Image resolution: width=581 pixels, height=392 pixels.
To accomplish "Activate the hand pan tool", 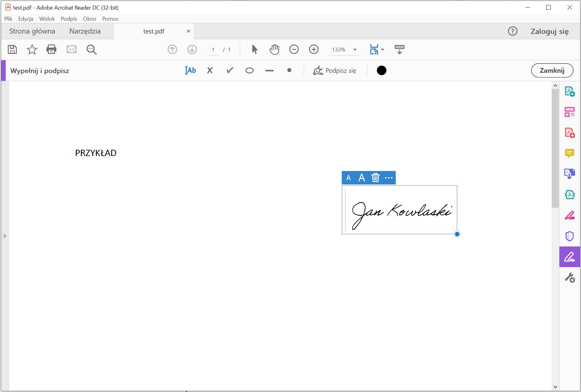I will [274, 49].
